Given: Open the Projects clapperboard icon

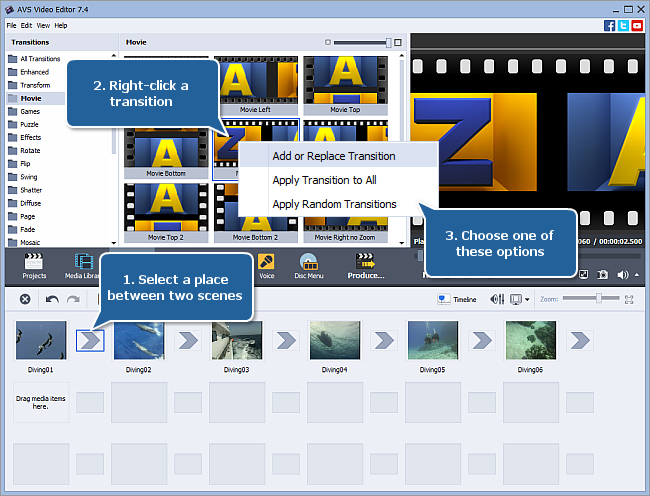Looking at the screenshot, I should (34, 266).
